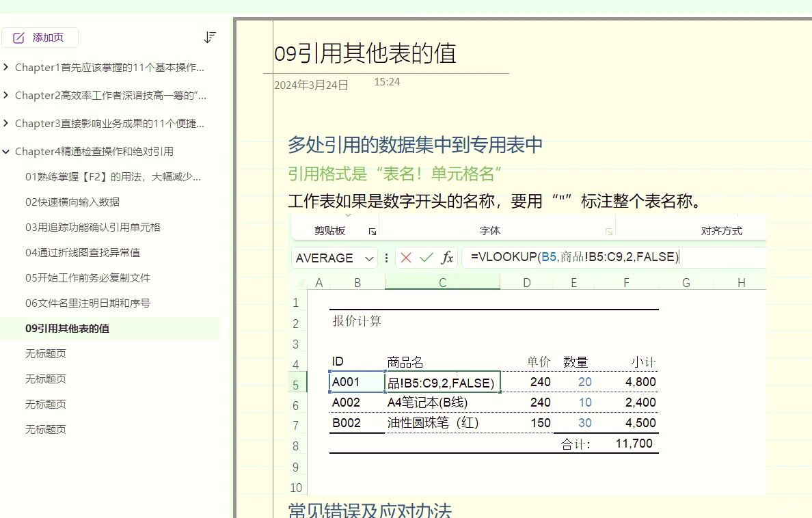Open page 06文件名里注明日期和序号
This screenshot has height=518, width=812.
pos(87,303)
